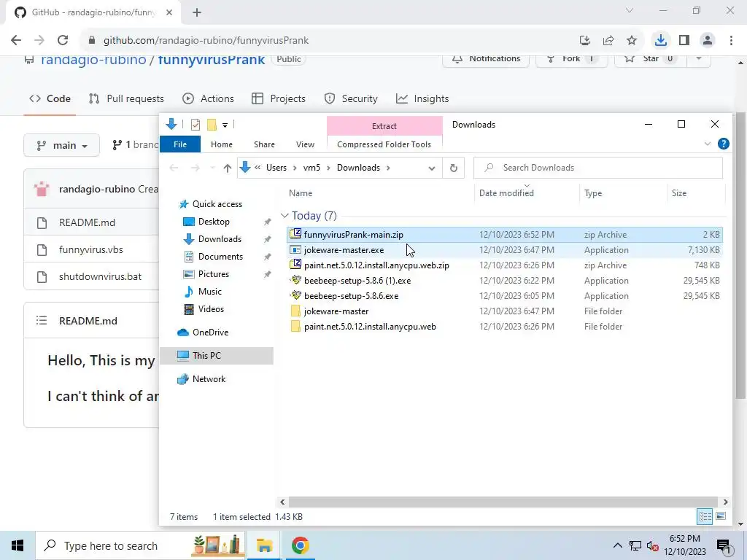Open the Share ribbon tab
The image size is (747, 560).
tap(264, 144)
